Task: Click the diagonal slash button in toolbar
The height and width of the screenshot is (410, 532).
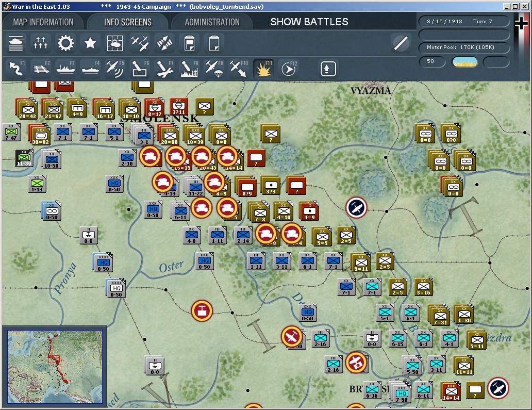Action: 401,43
